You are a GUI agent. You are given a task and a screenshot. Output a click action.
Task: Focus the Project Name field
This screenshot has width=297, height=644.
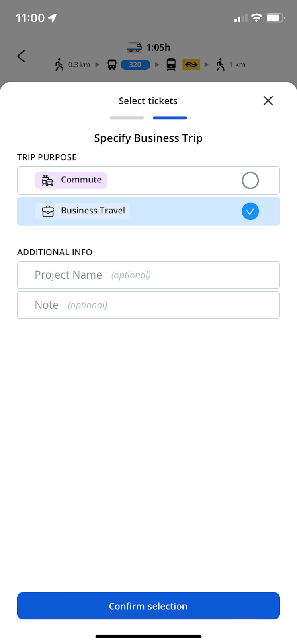pos(148,275)
